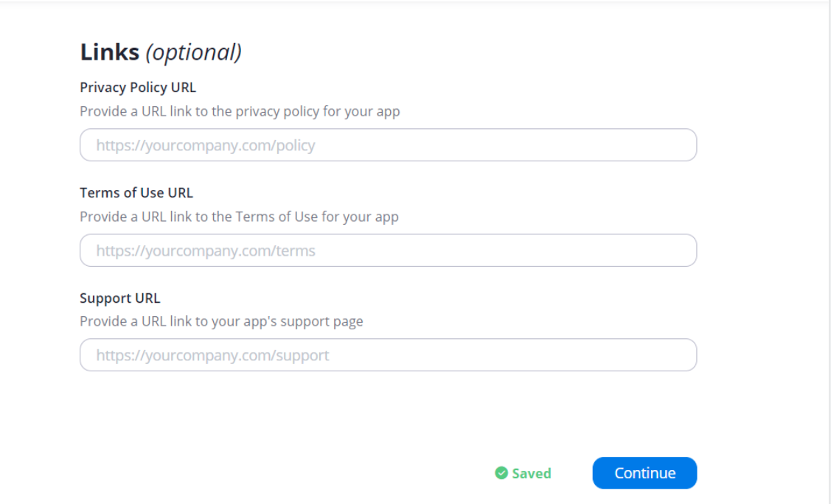This screenshot has width=831, height=504.
Task: Click the Support URL label
Action: point(119,298)
